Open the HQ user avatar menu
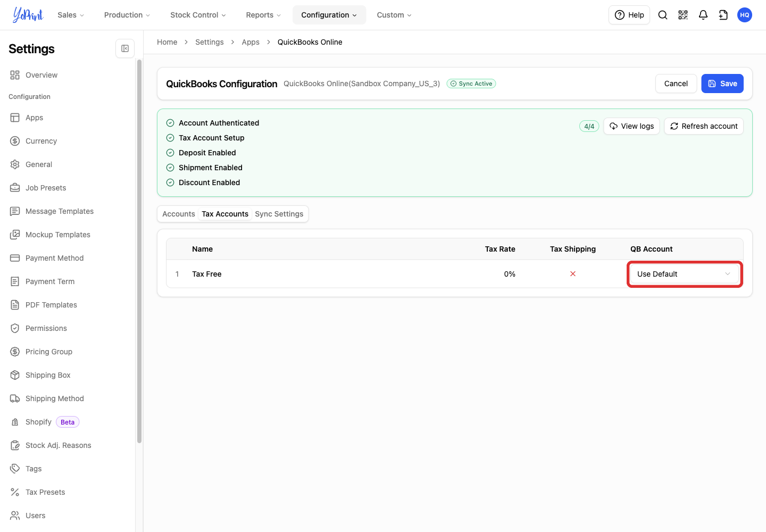 pos(745,15)
